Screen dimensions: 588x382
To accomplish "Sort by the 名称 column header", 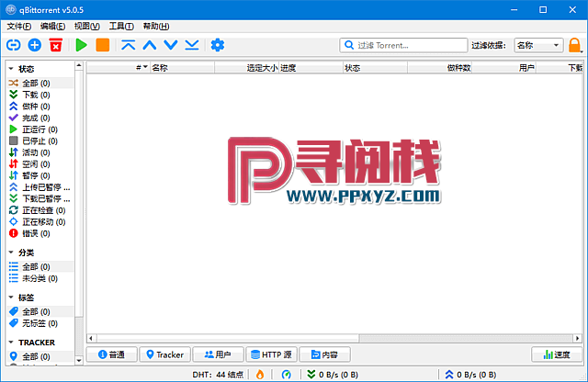I will tap(182, 68).
